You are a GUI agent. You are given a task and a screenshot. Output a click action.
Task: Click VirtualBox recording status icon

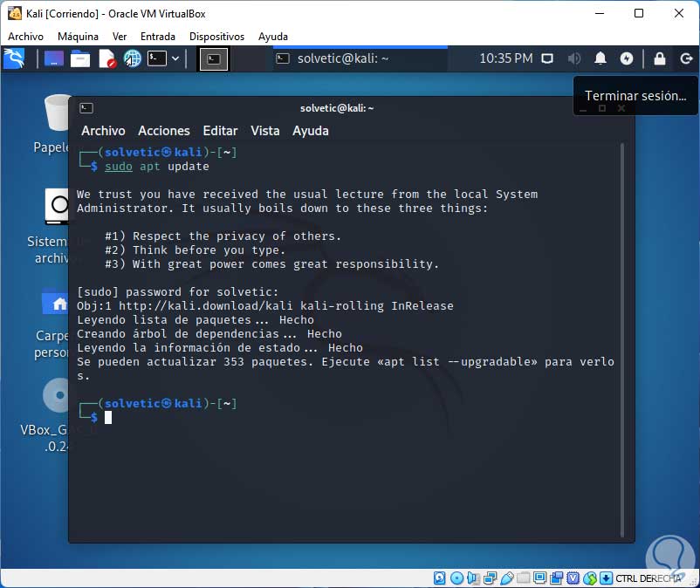pyautogui.click(x=556, y=578)
